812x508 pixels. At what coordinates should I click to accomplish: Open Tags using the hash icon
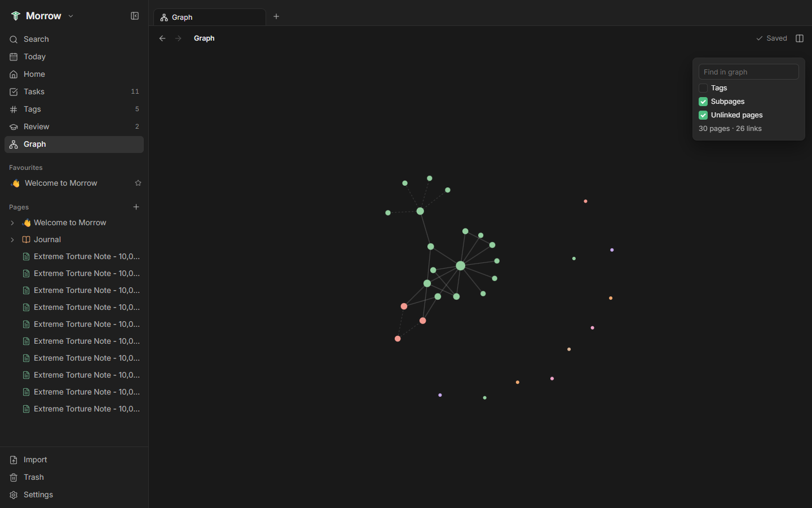coord(14,110)
